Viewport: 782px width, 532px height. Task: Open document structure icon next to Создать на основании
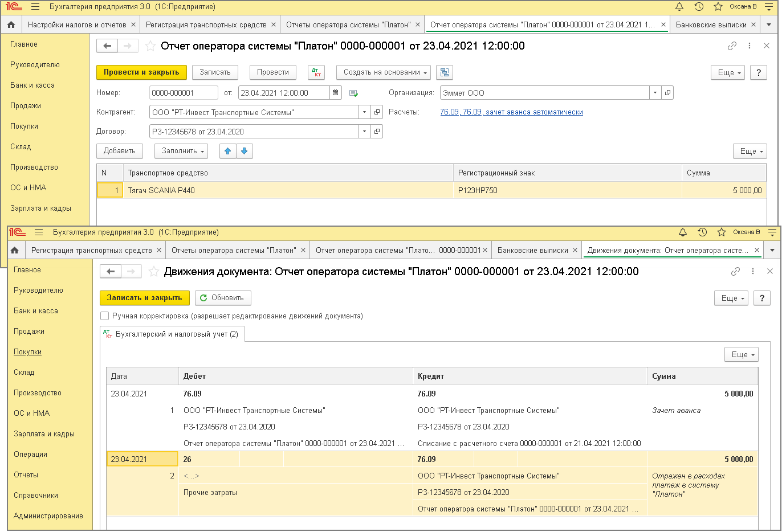coord(445,72)
